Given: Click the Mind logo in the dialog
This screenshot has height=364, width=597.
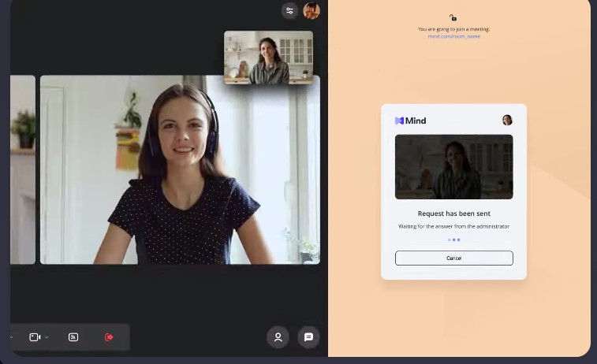Looking at the screenshot, I should pos(411,121).
